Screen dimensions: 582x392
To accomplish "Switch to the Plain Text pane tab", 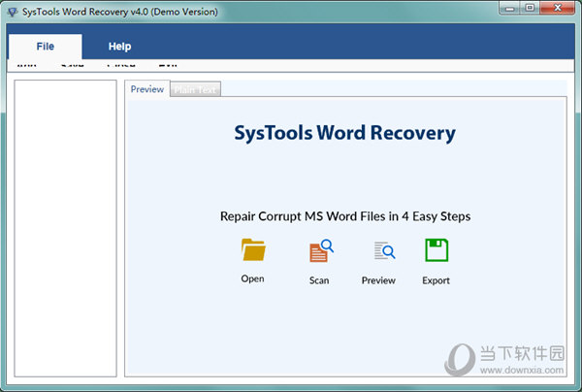I will click(195, 89).
